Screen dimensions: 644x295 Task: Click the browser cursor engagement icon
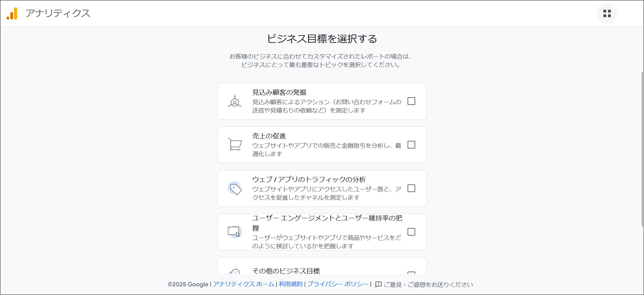[x=235, y=232]
